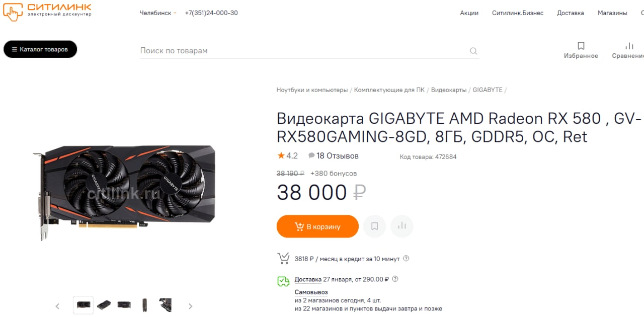Open the Доставка menu item
This screenshot has height=317, width=644.
(x=571, y=13)
